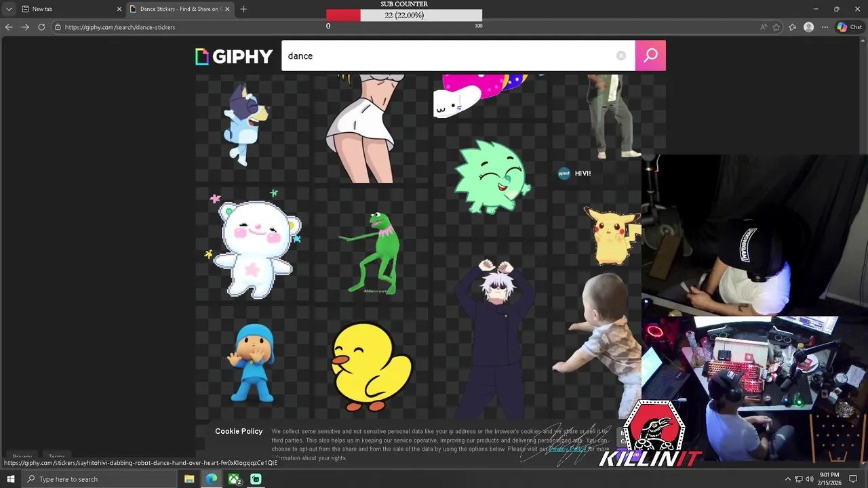Open the browser settings and more menu
The height and width of the screenshot is (488, 868).
pos(825,27)
